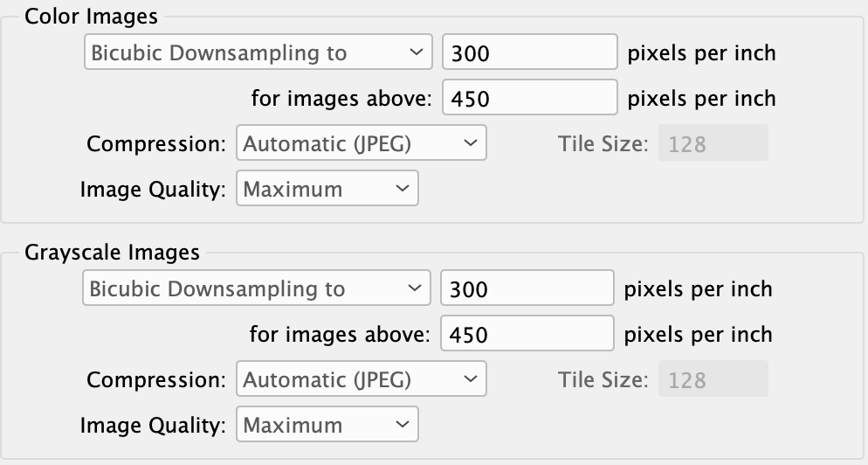Open Grayscale Images Compression dropdown
The width and height of the screenshot is (868, 465).
(362, 379)
